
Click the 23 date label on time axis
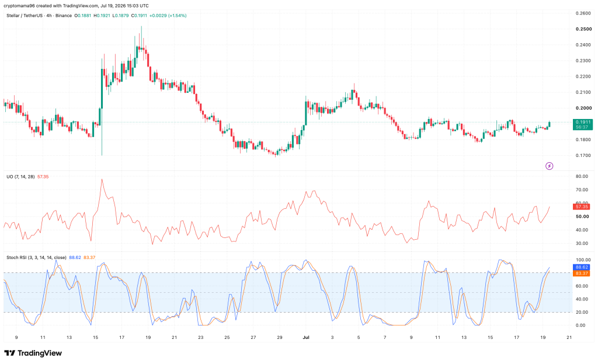click(201, 337)
